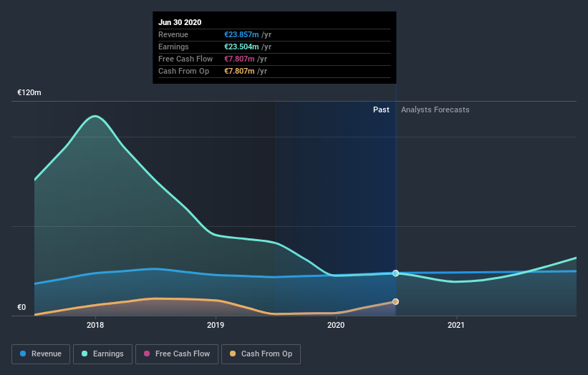
Task: Click the Jun 30 2020 tooltip date
Action: point(180,22)
